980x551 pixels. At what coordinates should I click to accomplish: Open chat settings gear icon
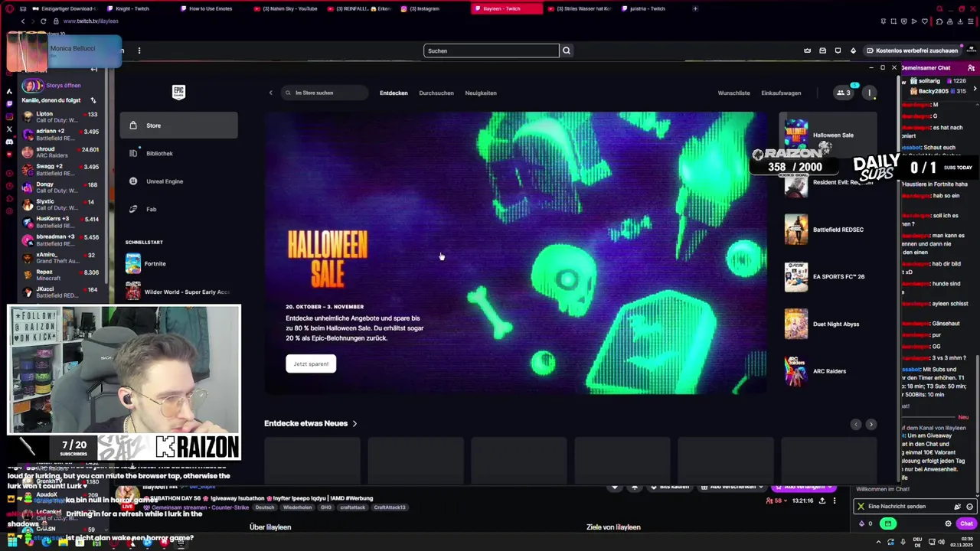[948, 523]
